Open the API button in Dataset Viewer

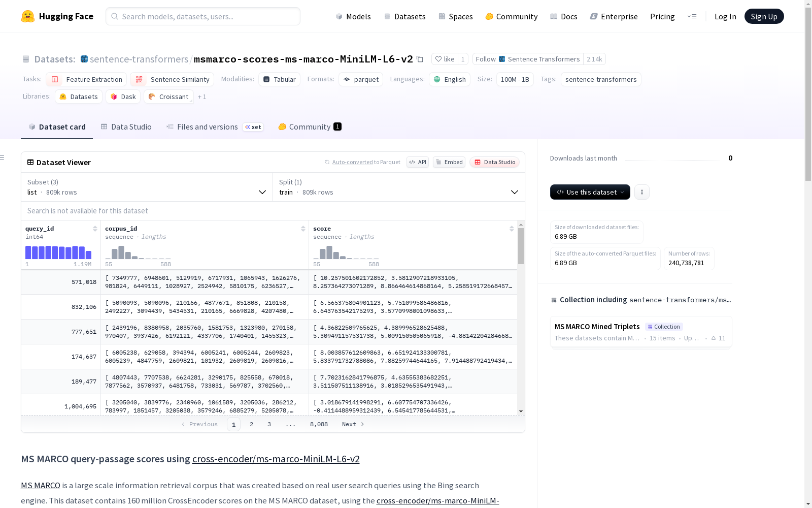click(x=418, y=162)
